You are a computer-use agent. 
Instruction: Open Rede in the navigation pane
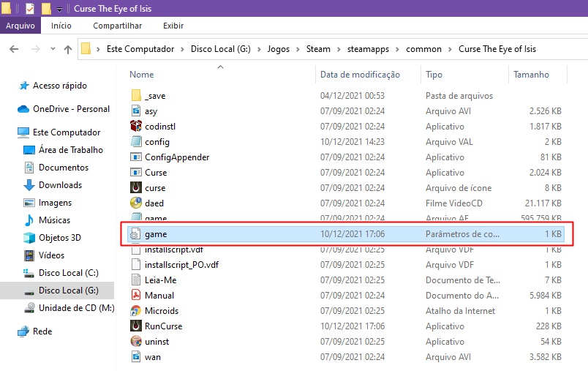coord(42,331)
